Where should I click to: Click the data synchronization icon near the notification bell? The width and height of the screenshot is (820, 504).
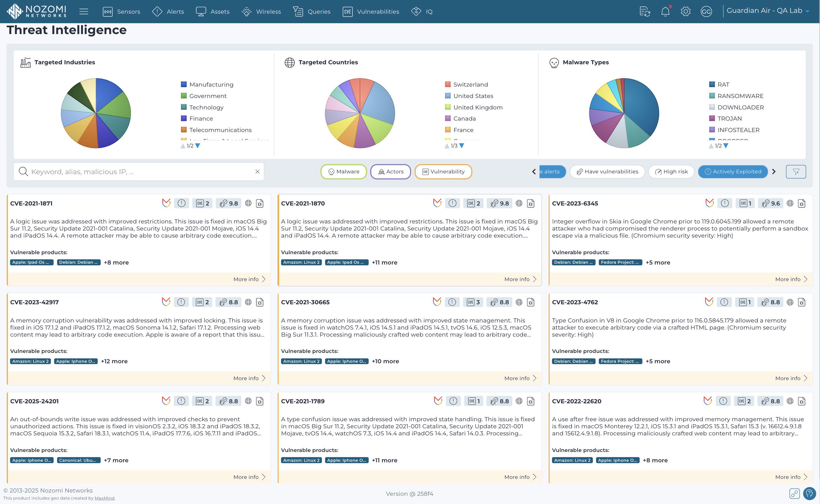tap(645, 11)
